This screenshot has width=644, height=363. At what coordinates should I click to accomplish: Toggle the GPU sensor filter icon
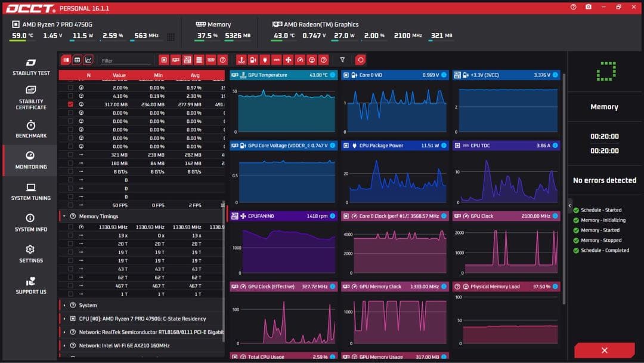[x=176, y=60]
